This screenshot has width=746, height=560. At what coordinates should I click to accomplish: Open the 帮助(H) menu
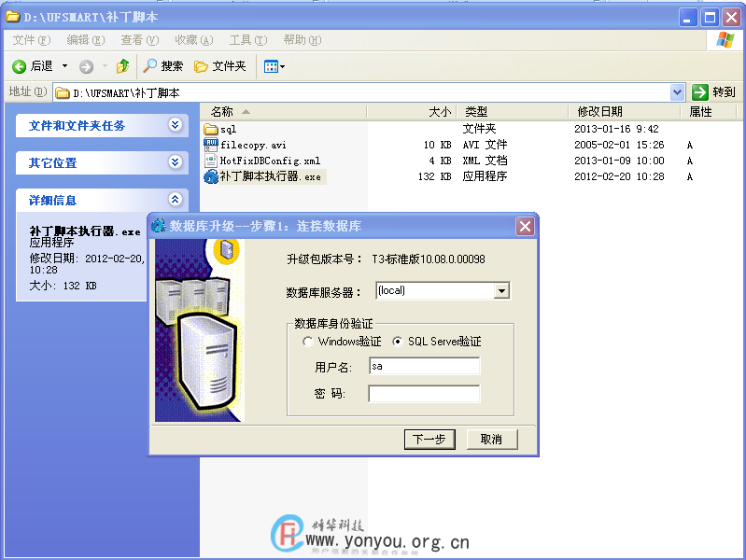point(303,40)
